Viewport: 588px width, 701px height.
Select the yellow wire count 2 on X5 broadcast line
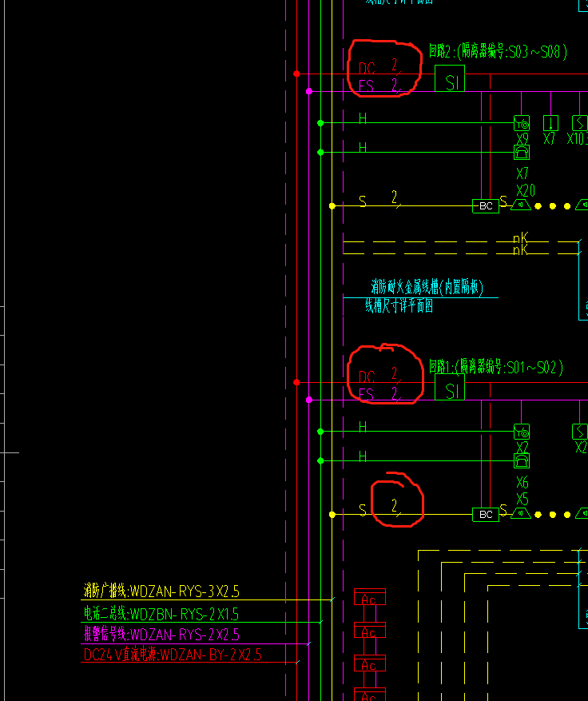(x=395, y=506)
